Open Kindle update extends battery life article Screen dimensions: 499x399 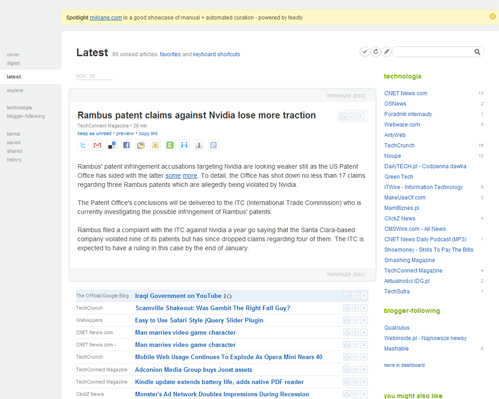(219, 382)
